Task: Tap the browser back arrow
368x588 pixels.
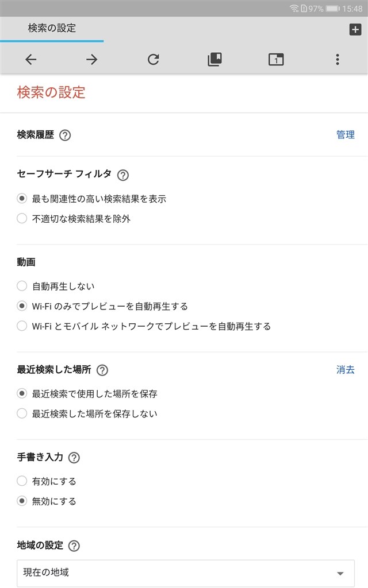Action: [x=31, y=59]
